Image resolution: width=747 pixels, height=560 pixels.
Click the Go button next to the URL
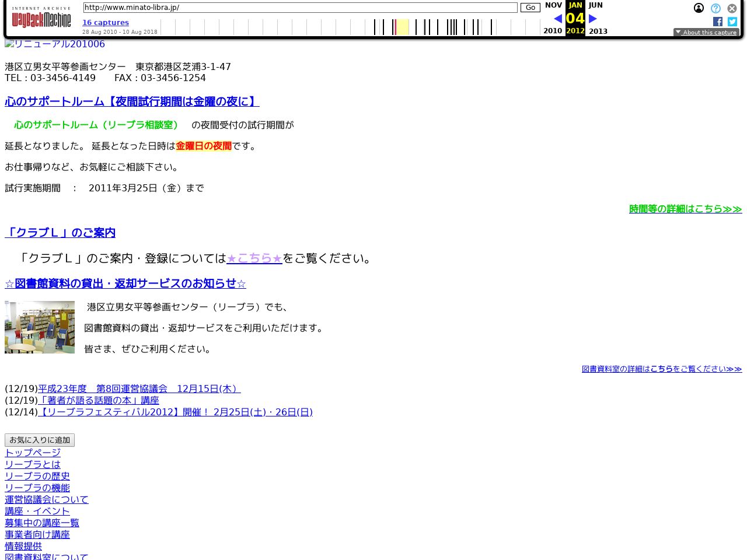tap(529, 8)
